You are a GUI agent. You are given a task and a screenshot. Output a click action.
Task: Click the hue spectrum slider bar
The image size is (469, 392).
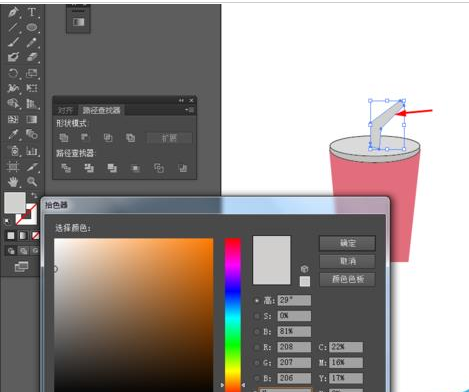point(232,315)
